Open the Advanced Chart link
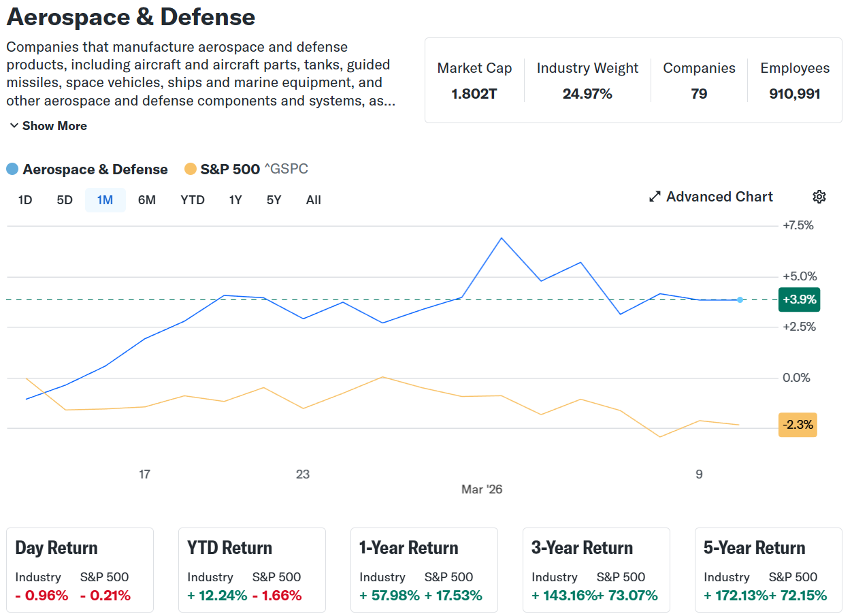Image resolution: width=852 pixels, height=616 pixels. [719, 197]
